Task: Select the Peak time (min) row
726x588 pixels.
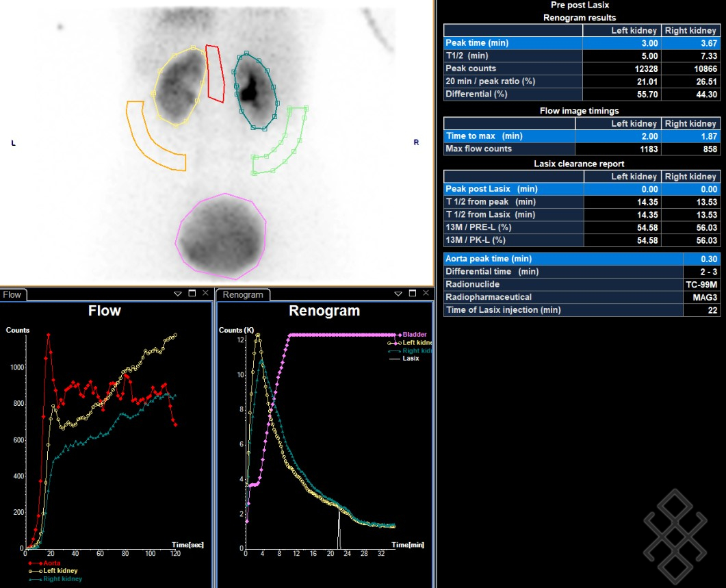Action: pos(513,43)
